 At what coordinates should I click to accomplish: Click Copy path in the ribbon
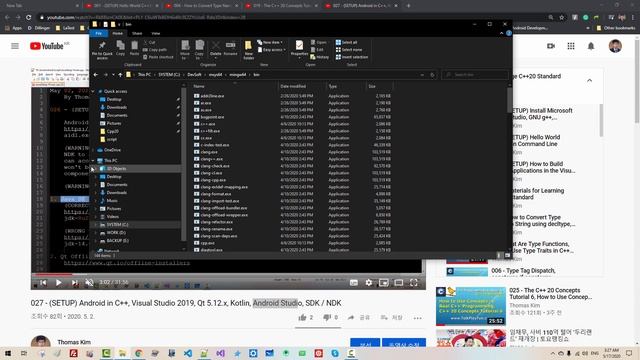click(155, 50)
